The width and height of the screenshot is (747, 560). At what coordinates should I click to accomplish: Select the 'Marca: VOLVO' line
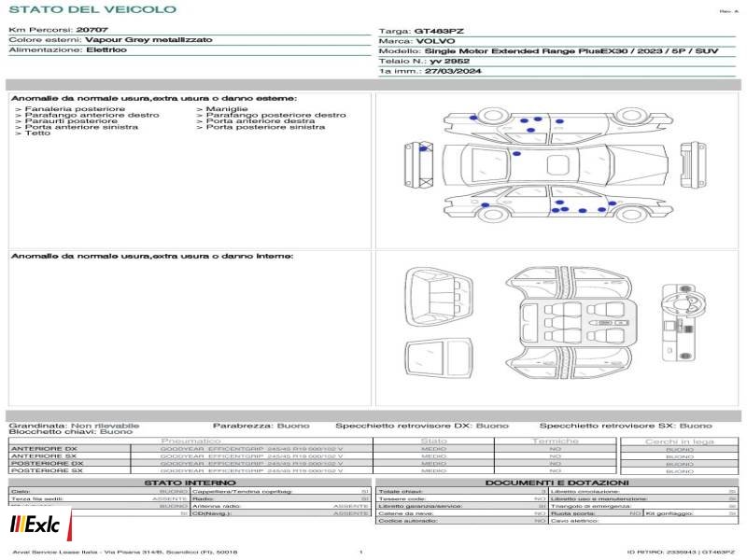[416, 41]
